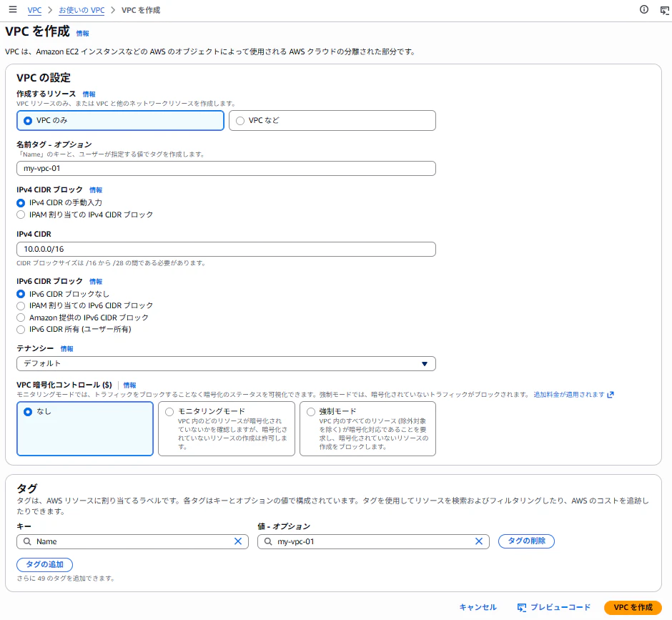Select モニタリングモード encryption option
The image size is (672, 620).
tap(227, 428)
